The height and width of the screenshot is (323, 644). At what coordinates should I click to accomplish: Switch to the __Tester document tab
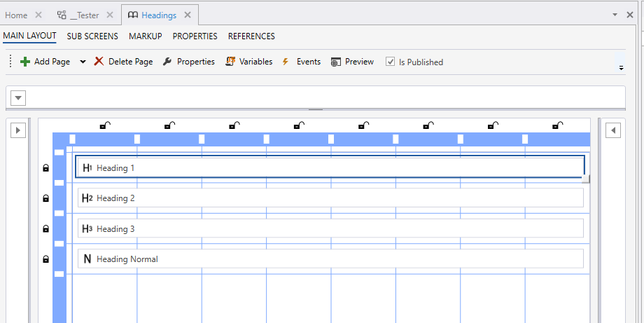point(84,15)
